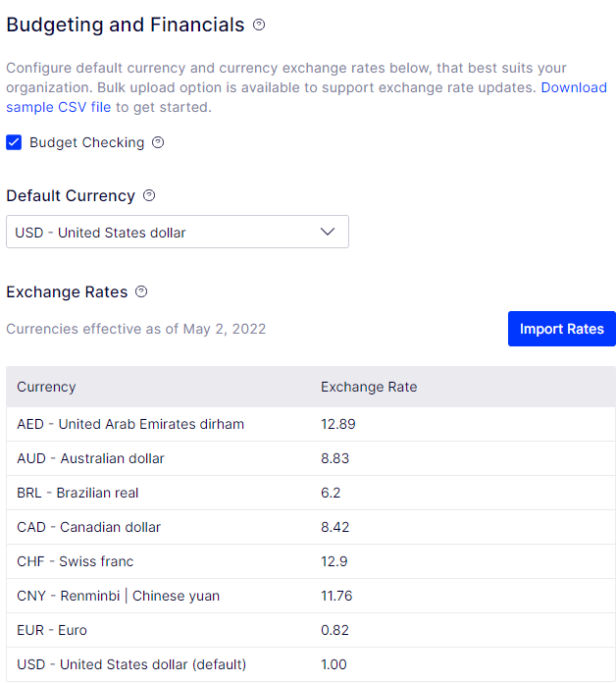Viewport: 616px width, 683px height.
Task: Click the EUR Euro exchange rate 0.82
Action: (x=334, y=630)
